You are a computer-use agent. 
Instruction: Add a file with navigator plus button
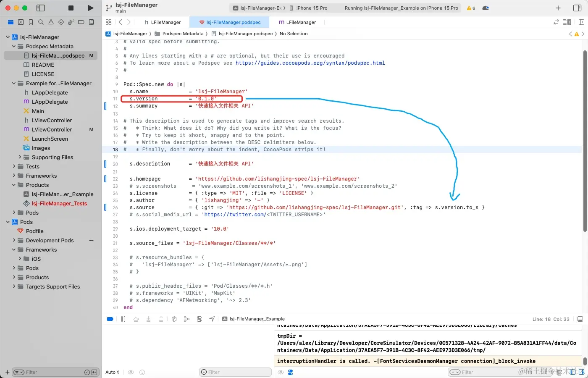7,372
